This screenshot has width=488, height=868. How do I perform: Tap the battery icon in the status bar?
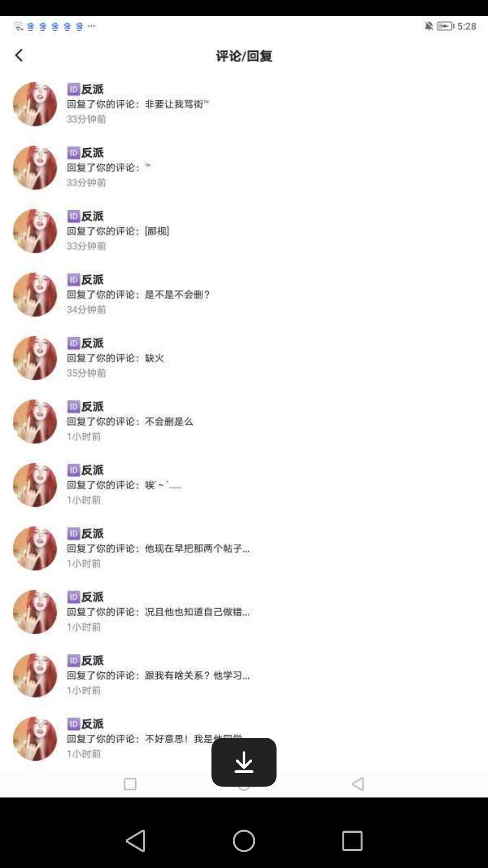pyautogui.click(x=446, y=26)
